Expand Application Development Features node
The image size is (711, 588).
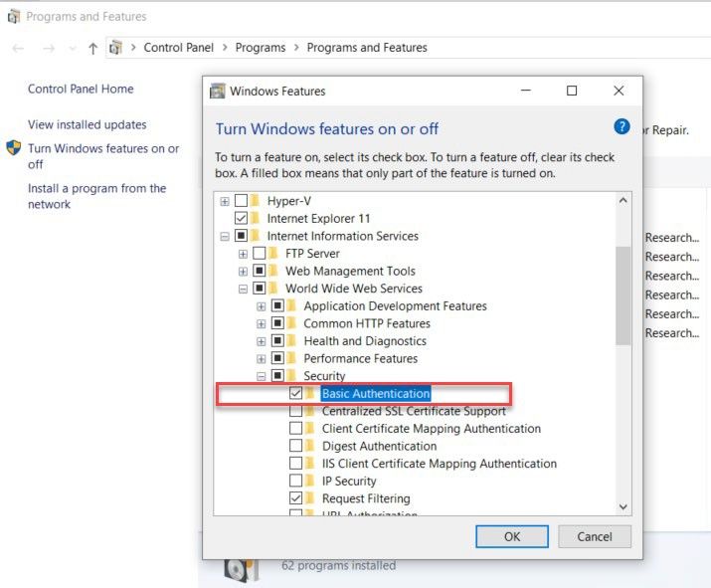point(262,306)
